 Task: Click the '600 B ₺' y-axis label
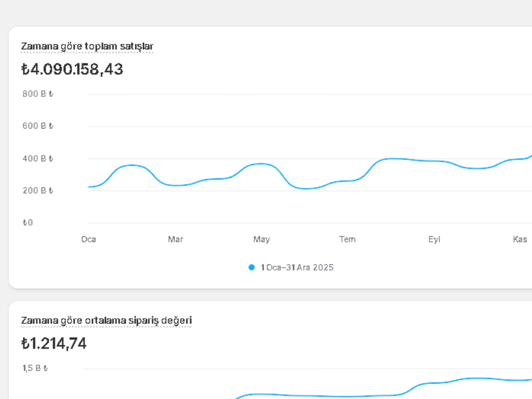(x=38, y=126)
